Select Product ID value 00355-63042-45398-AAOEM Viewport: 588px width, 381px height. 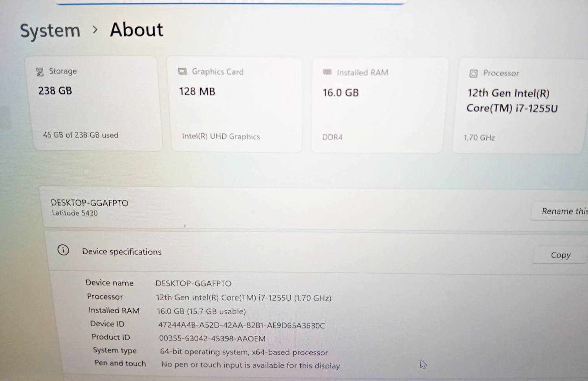pyautogui.click(x=212, y=339)
